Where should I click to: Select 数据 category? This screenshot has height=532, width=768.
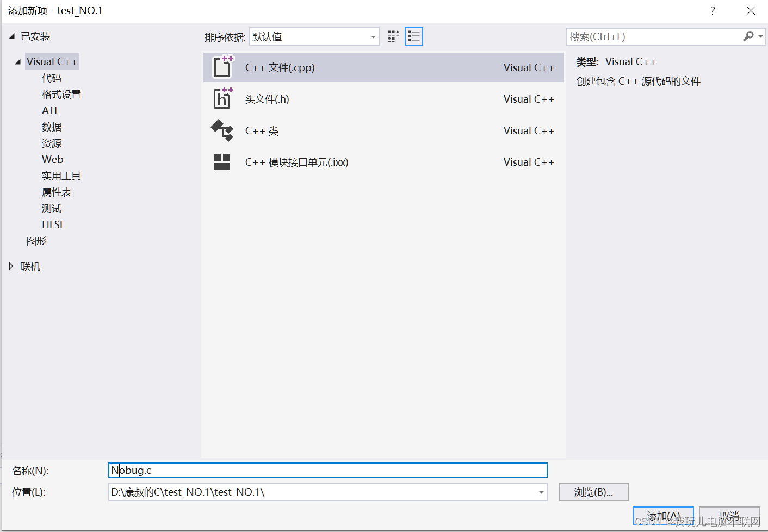pyautogui.click(x=52, y=127)
